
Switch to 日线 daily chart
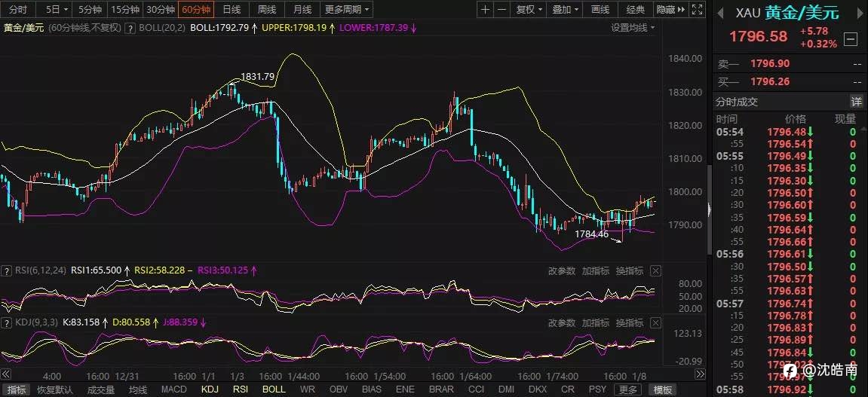tap(232, 9)
